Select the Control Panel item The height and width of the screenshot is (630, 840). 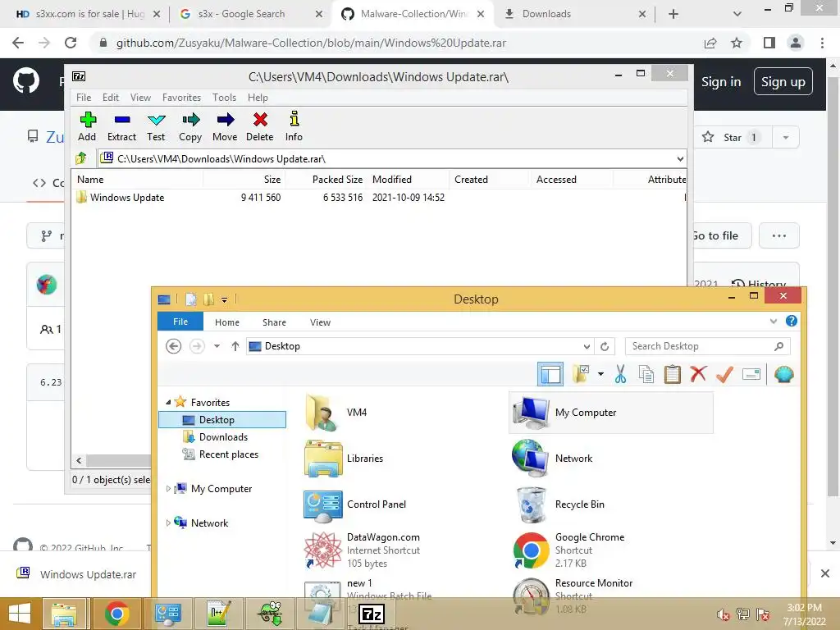[x=354, y=504]
